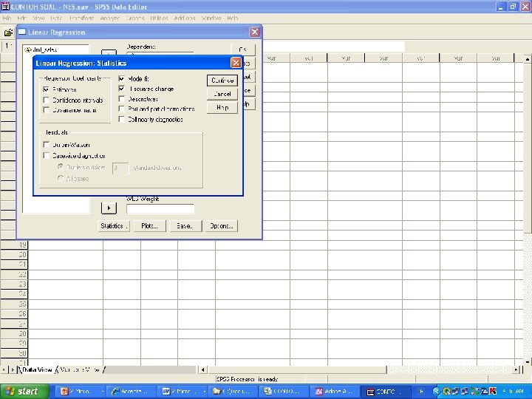The height and width of the screenshot is (399, 532).
Task: Click Cancel in the Statistics dialog
Action: click(222, 94)
